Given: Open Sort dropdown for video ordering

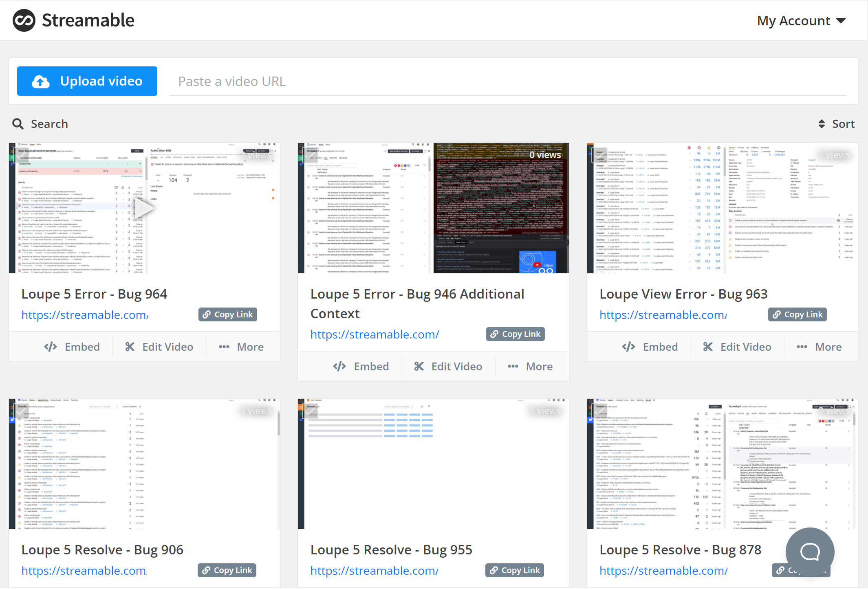Looking at the screenshot, I should [x=836, y=123].
